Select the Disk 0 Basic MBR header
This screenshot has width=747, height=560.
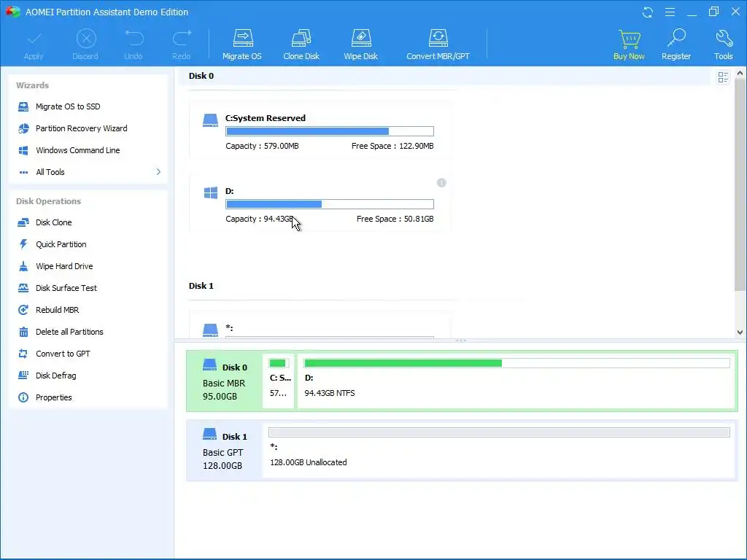point(225,381)
